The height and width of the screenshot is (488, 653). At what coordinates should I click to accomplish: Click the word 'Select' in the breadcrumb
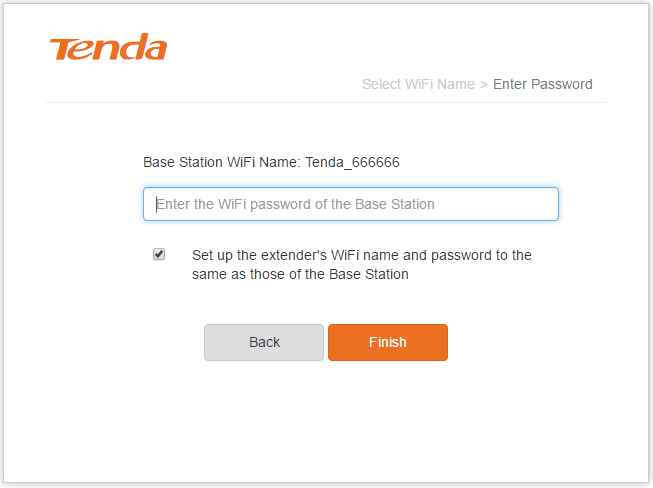(382, 84)
